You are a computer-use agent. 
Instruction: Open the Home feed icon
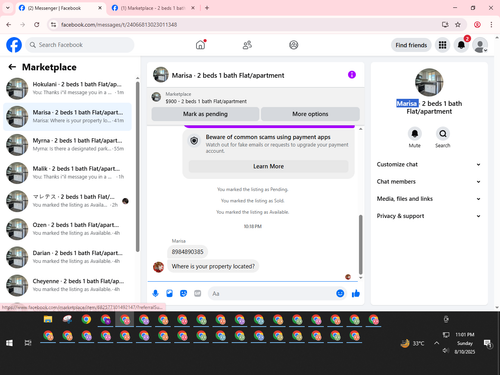point(200,45)
